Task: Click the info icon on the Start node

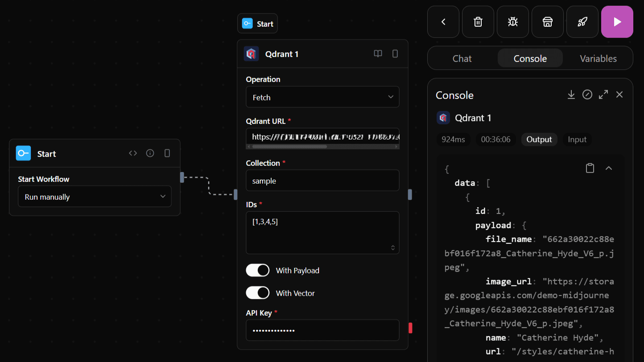Action: point(150,153)
